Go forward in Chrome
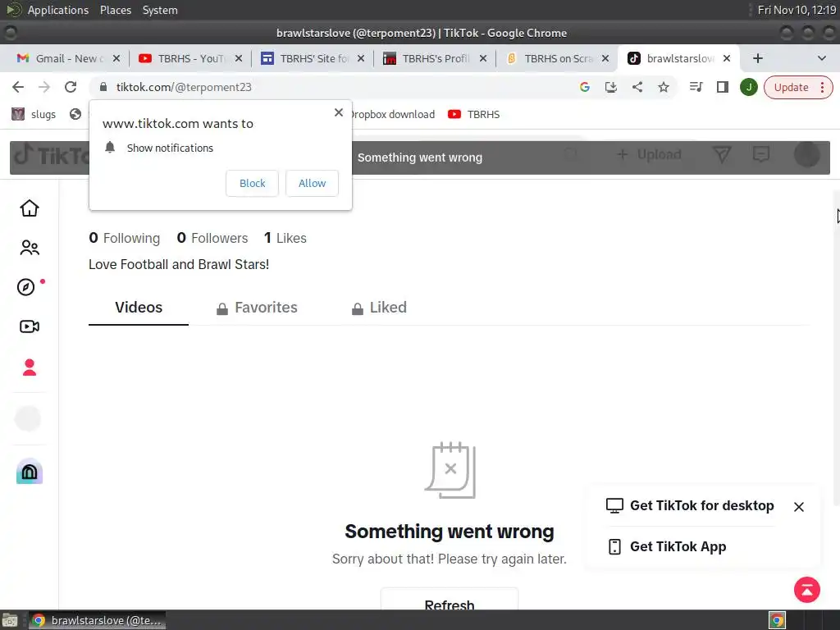 click(44, 87)
